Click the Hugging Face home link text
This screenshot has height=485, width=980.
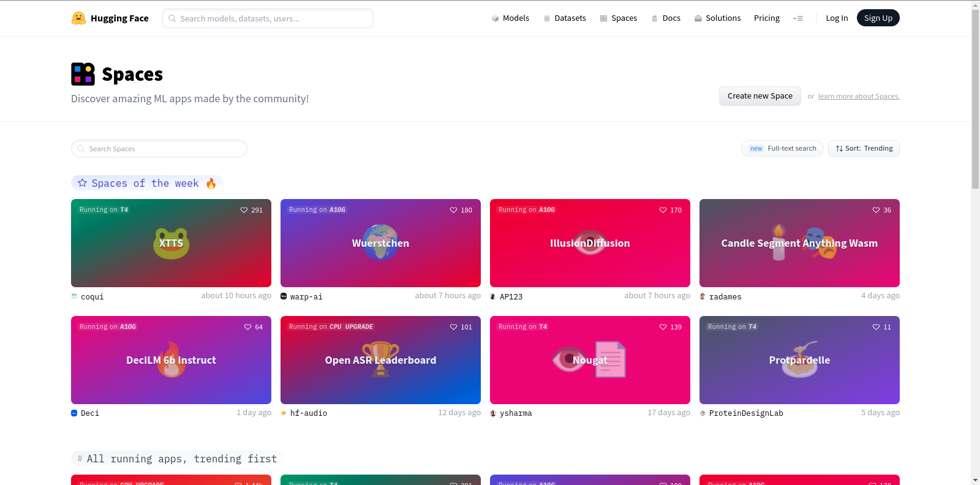click(119, 18)
